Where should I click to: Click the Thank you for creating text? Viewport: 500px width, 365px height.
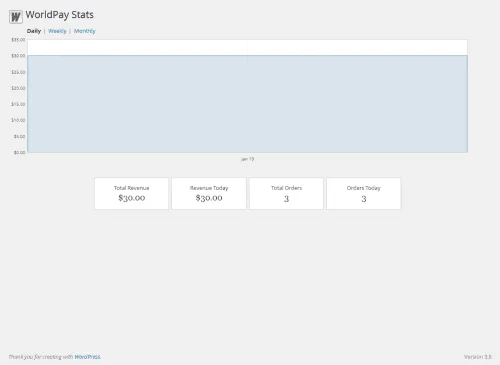(x=41, y=357)
